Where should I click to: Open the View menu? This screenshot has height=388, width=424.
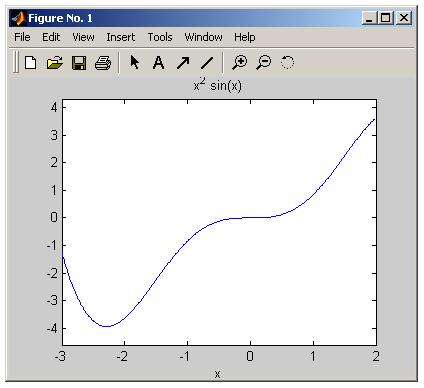[83, 37]
